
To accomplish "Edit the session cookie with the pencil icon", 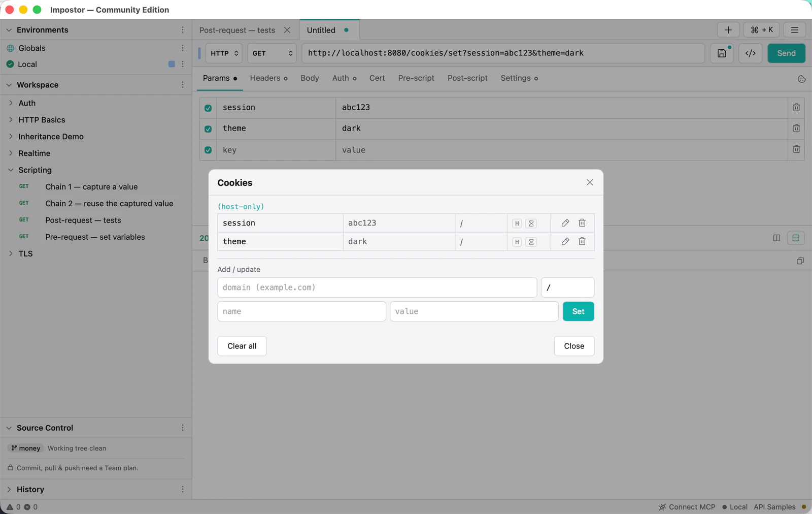I will (x=565, y=223).
